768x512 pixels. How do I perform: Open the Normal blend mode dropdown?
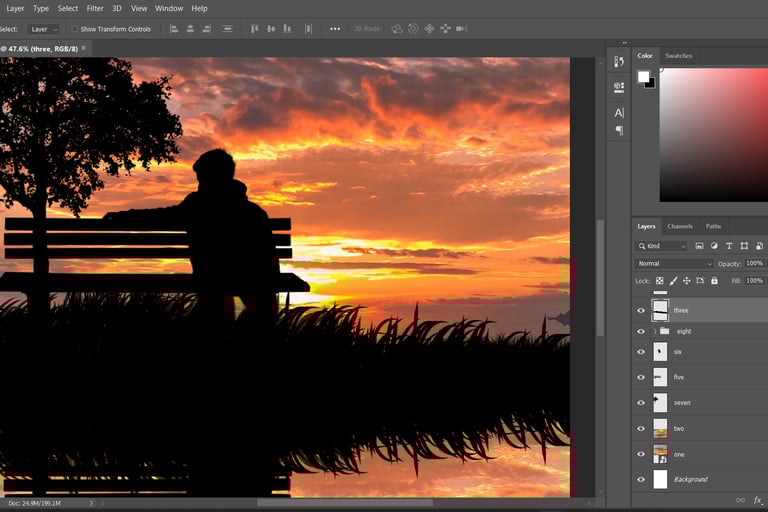coord(675,264)
